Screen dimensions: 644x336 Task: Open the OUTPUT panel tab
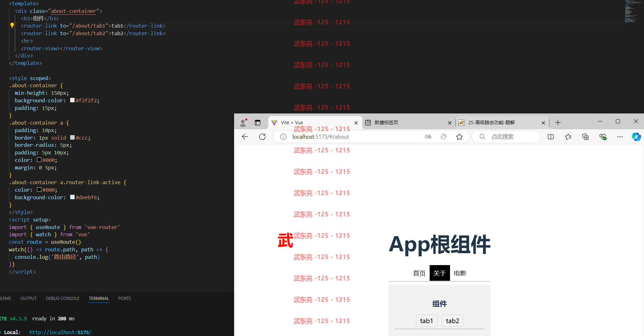(29, 298)
